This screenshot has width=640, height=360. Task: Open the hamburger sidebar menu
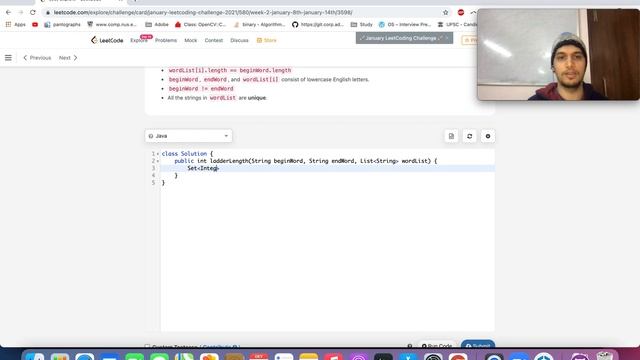[x=8, y=58]
